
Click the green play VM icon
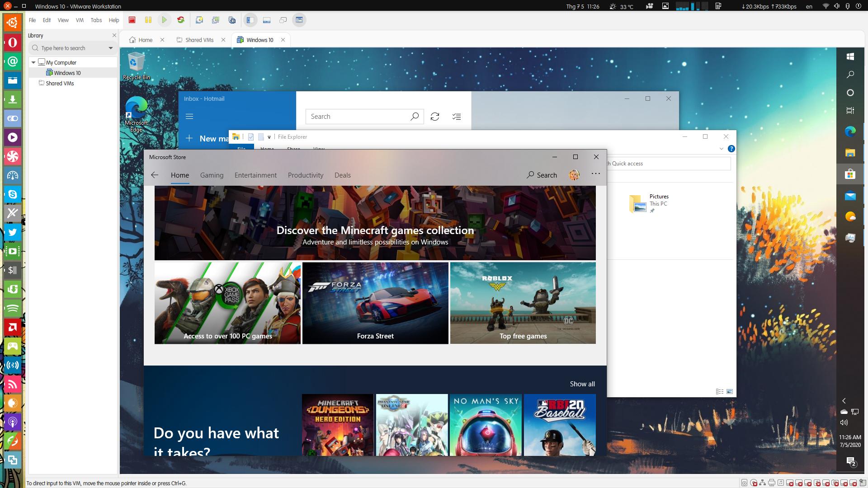(x=165, y=20)
